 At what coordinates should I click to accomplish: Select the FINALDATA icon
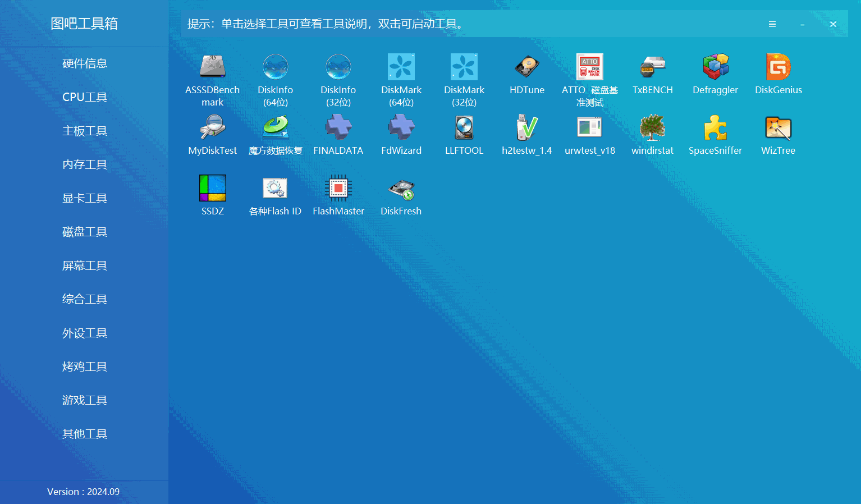click(338, 127)
